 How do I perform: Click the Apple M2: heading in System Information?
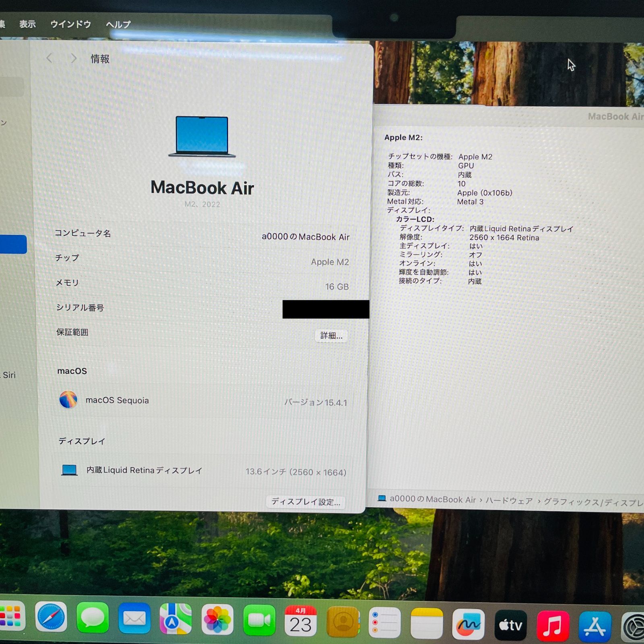(403, 137)
